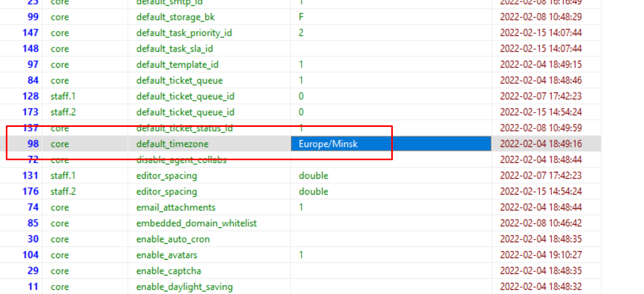Click timestamp 2022-02-04 19:10:27
This screenshot has width=644, height=294.
[541, 255]
